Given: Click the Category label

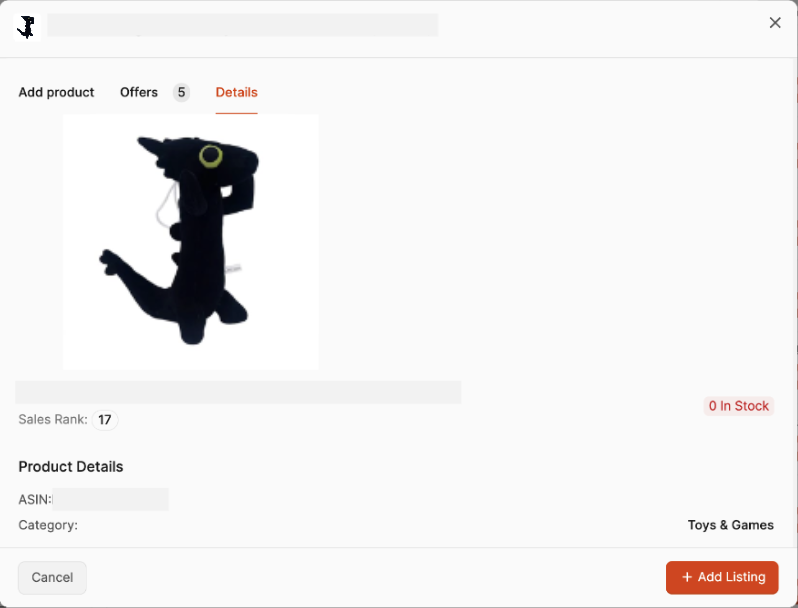Looking at the screenshot, I should [x=48, y=525].
